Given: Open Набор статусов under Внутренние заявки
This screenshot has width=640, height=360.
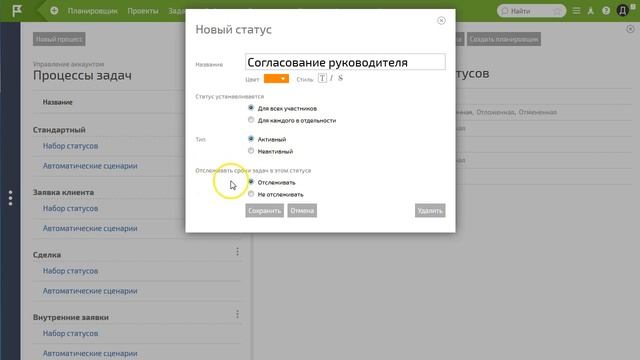Looking at the screenshot, I should (70, 333).
